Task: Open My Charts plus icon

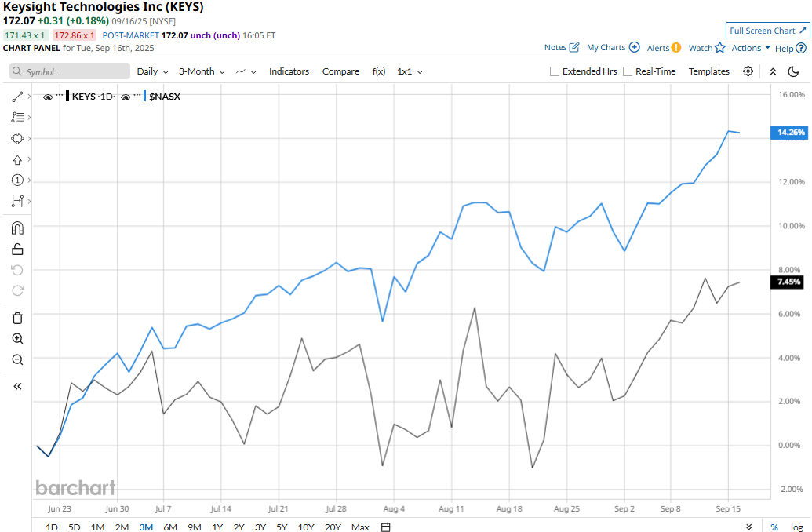Action: pyautogui.click(x=635, y=47)
